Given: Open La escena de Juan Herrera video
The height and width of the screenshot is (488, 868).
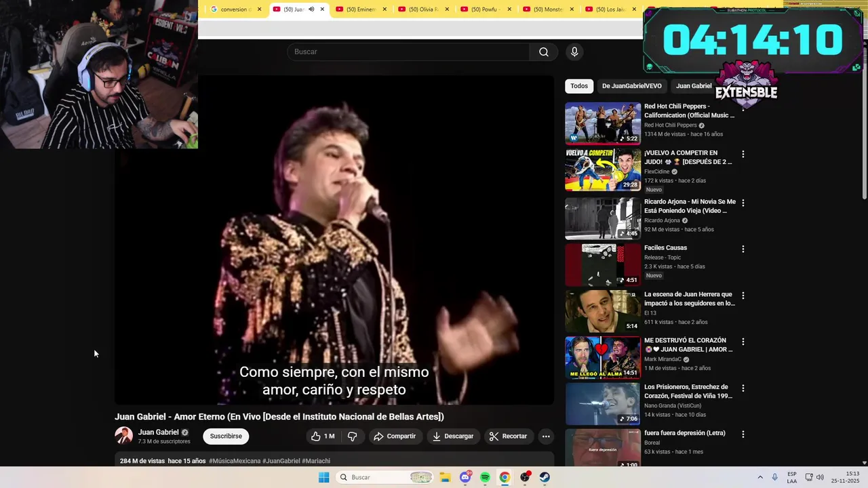Looking at the screenshot, I should pos(603,311).
